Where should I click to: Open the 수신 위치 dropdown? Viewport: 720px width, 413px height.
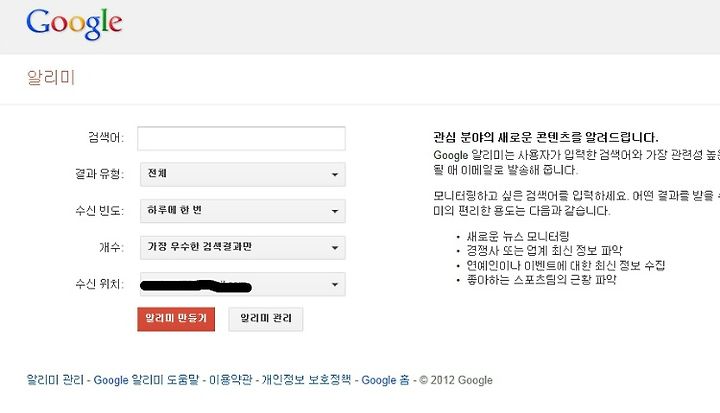click(242, 284)
